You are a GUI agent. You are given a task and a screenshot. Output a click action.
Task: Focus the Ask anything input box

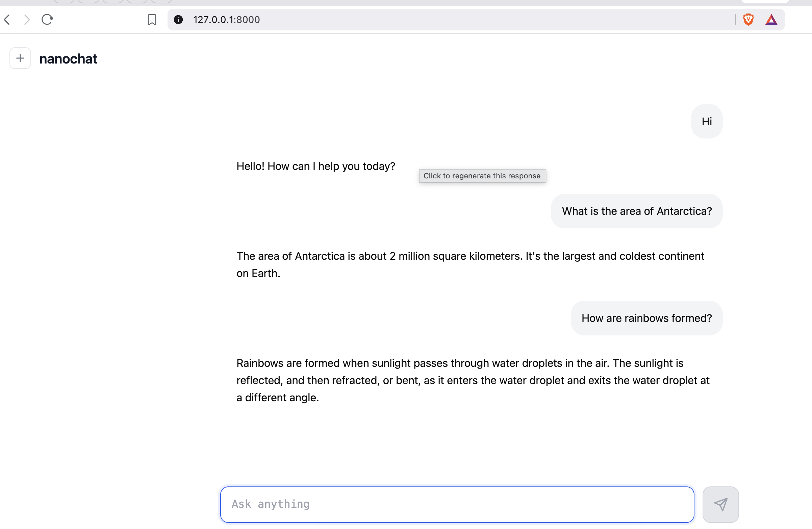tap(457, 504)
